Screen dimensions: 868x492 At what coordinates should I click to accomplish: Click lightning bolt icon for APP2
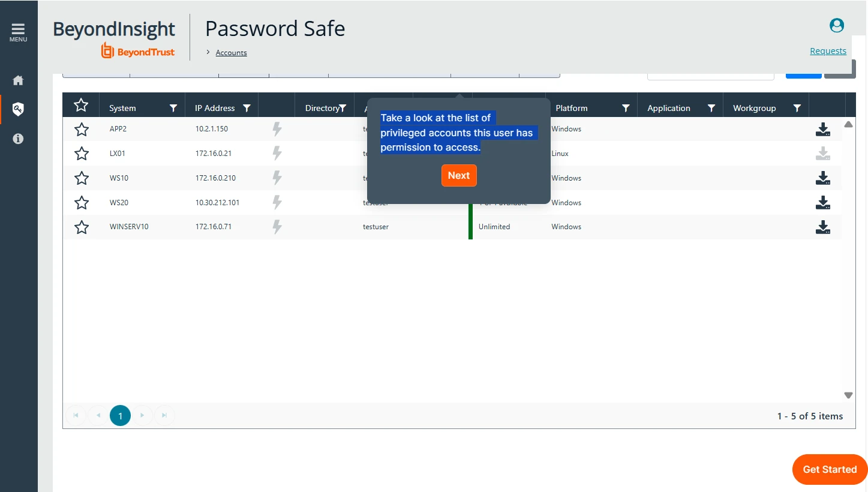click(277, 129)
